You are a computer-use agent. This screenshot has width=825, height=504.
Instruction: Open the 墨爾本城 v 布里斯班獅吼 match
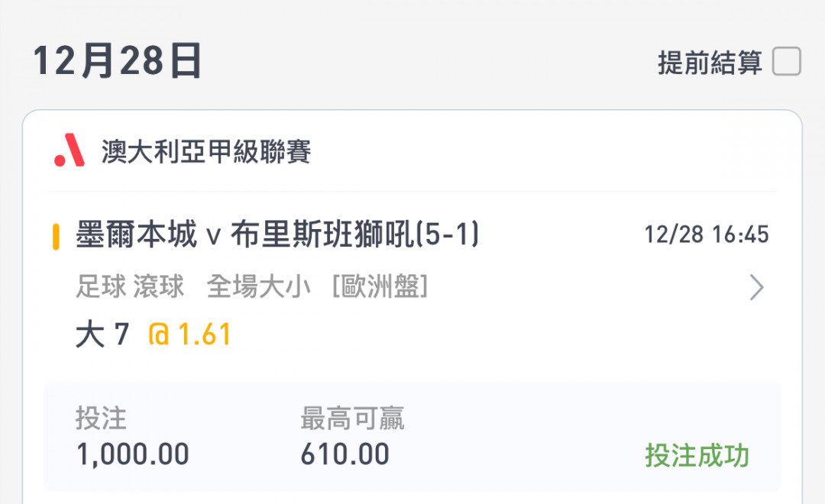click(277, 234)
